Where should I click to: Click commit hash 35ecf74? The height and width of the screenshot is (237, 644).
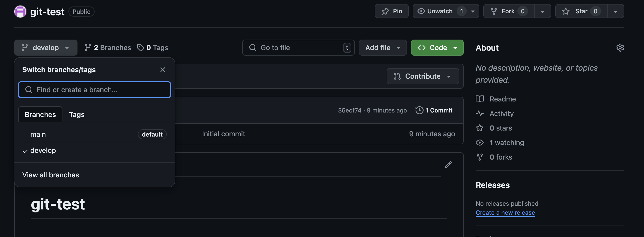(x=350, y=110)
